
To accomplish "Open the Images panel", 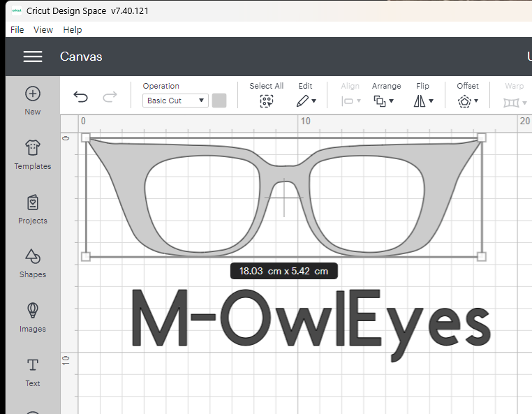I will (33, 311).
